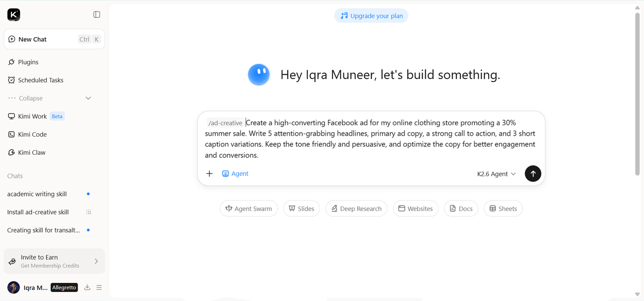The height and width of the screenshot is (301, 644).
Task: Collapse the sidebar with the panel icon
Action: click(x=97, y=15)
